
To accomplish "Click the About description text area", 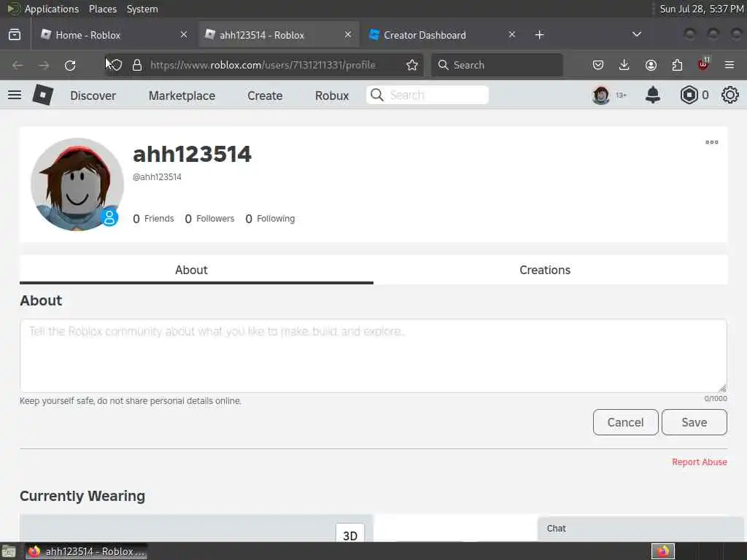I will click(373, 356).
